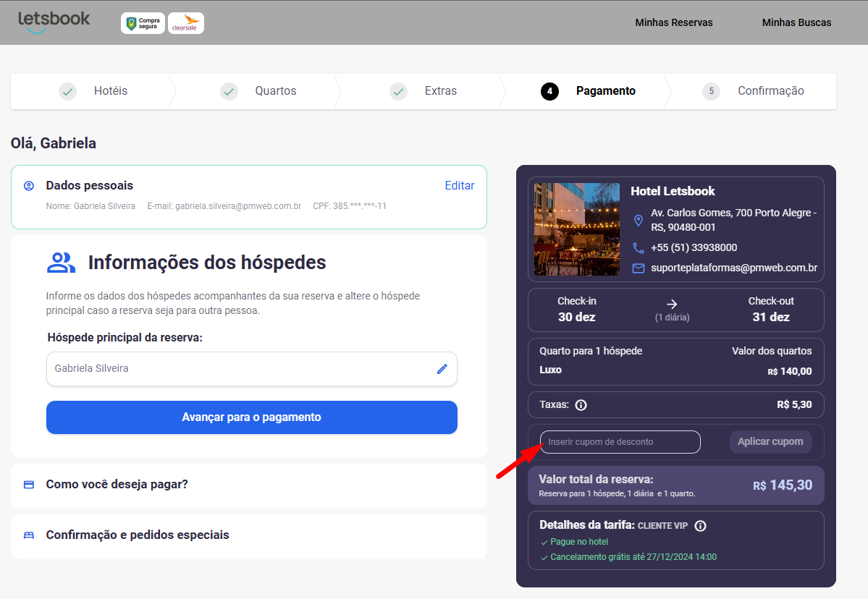868x599 pixels.
Task: Click the check-in date 30 dez
Action: 577,318
